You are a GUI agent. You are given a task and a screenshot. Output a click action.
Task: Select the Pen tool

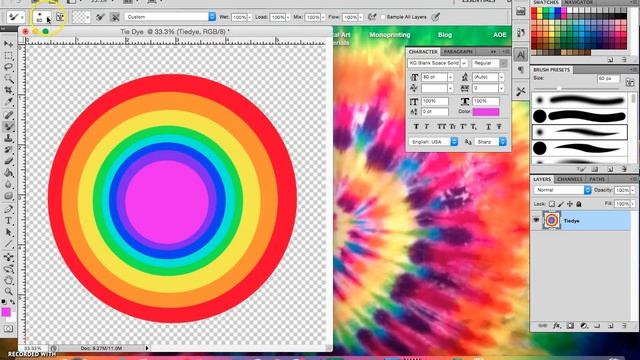(8, 209)
